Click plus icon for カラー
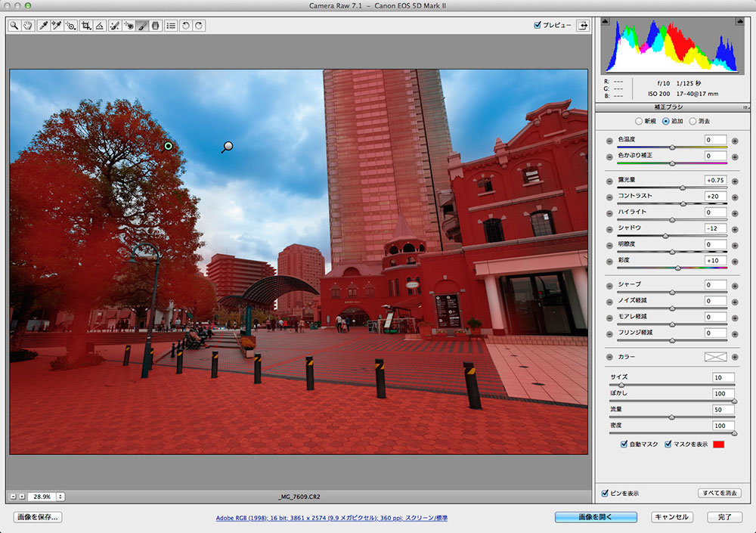The image size is (756, 533). tap(735, 357)
